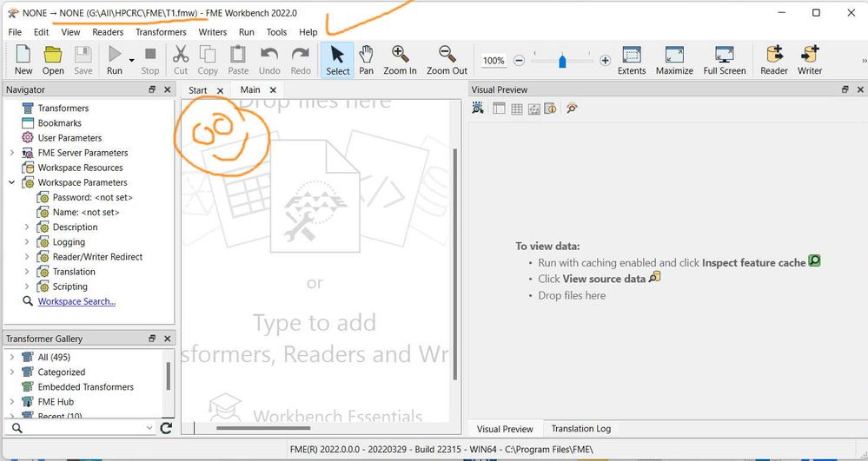
Task: Click the Stop toolbar icon
Action: (x=150, y=60)
